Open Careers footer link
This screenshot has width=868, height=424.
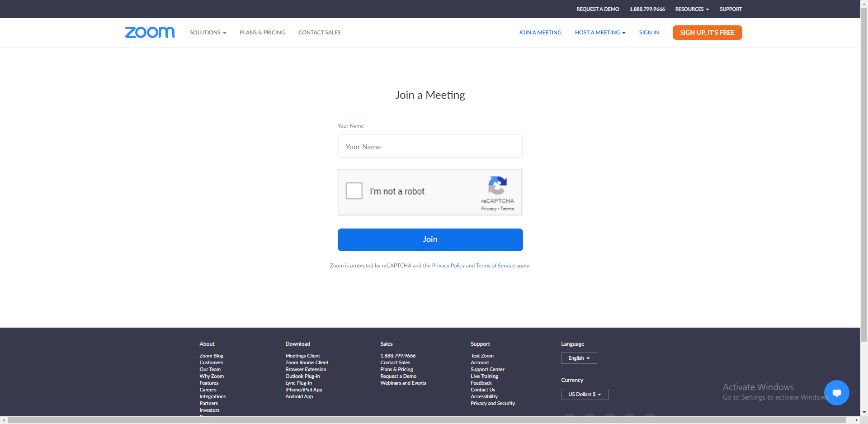pos(208,390)
